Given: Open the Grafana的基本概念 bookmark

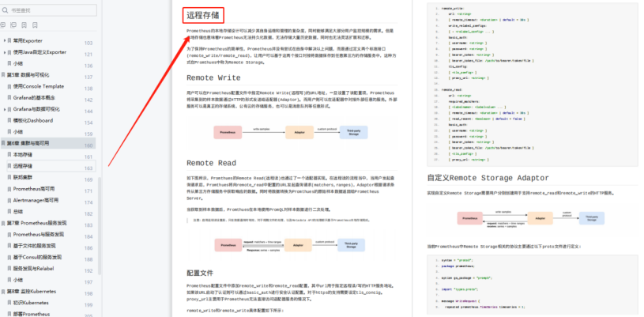Looking at the screenshot, I should click(34, 98).
